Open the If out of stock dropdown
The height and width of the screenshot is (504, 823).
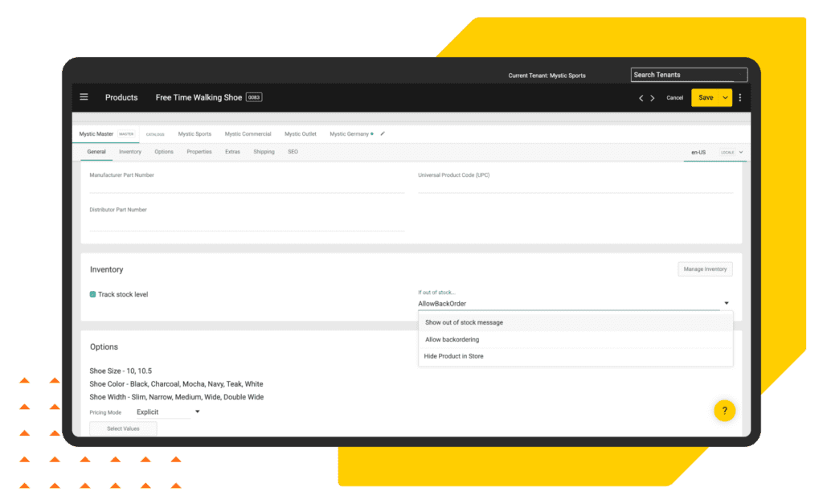click(574, 304)
